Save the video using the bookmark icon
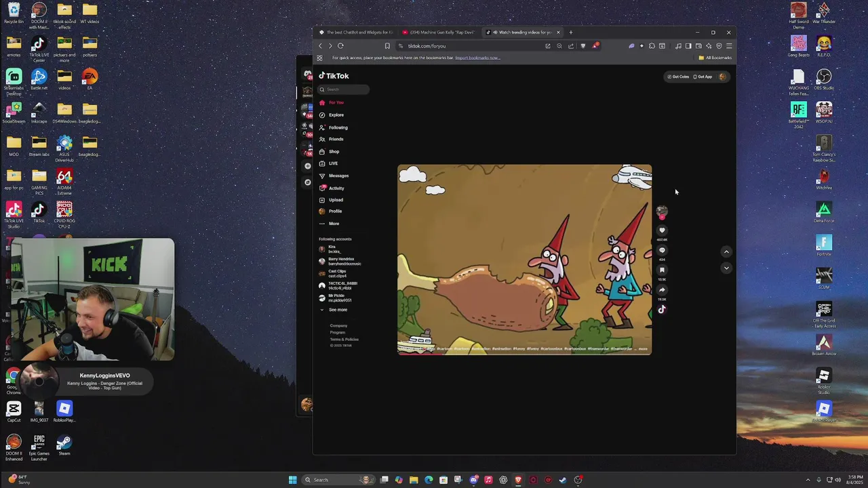This screenshot has height=488, width=868. (662, 270)
